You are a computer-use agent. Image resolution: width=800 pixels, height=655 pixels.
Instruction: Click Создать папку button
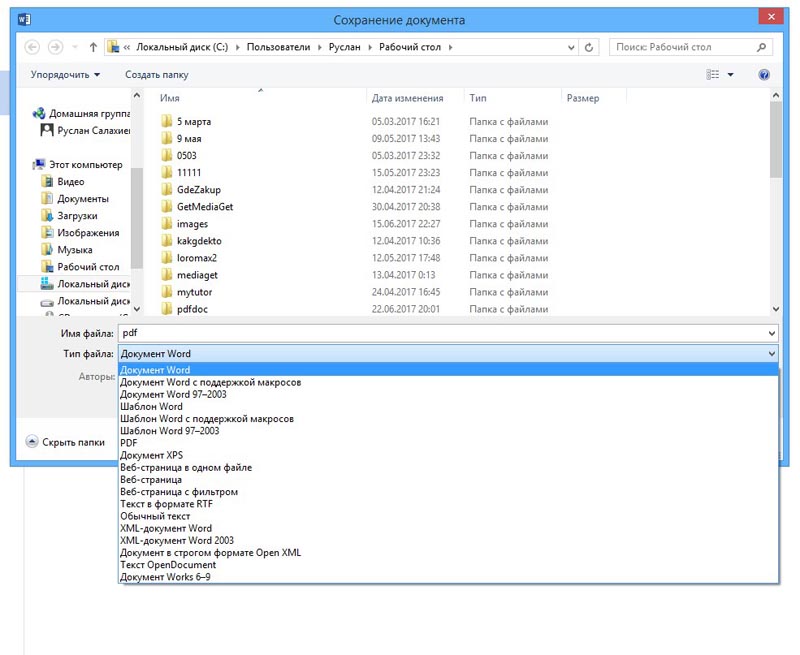[x=157, y=74]
